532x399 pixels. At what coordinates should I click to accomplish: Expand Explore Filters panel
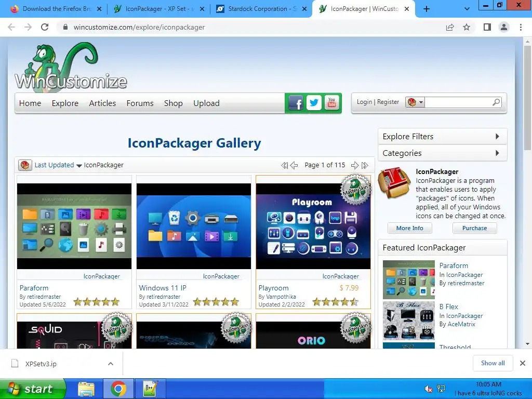point(443,137)
